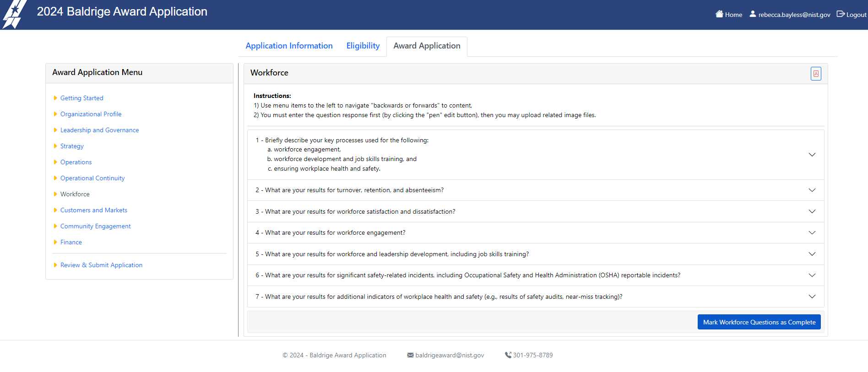This screenshot has width=868, height=372.
Task: Open the Customers and Markets menu item
Action: (x=93, y=210)
